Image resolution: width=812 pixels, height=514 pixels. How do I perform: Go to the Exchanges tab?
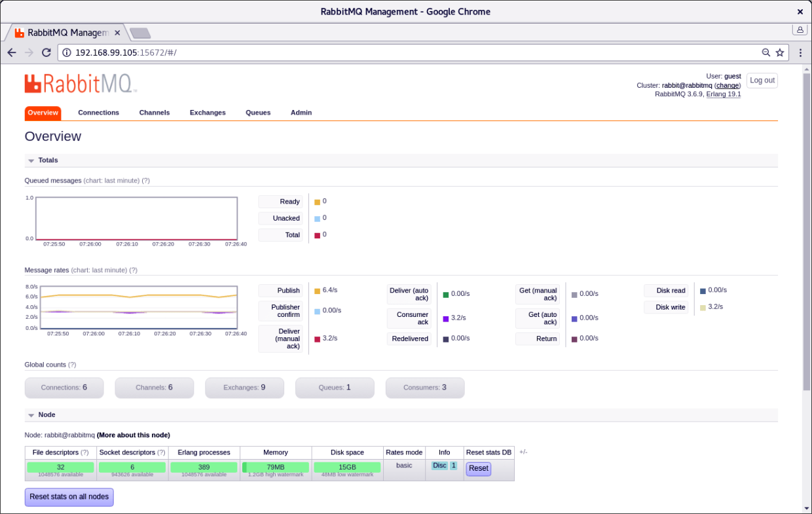point(208,113)
